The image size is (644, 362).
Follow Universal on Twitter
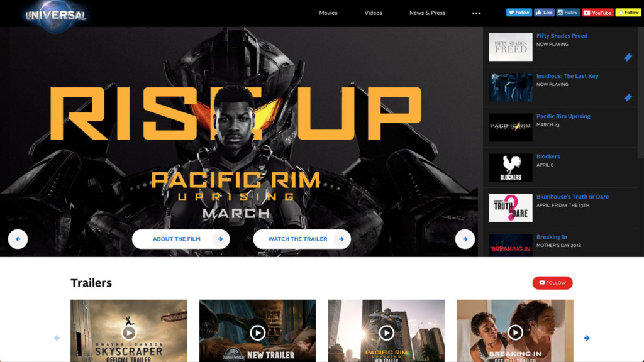click(519, 13)
